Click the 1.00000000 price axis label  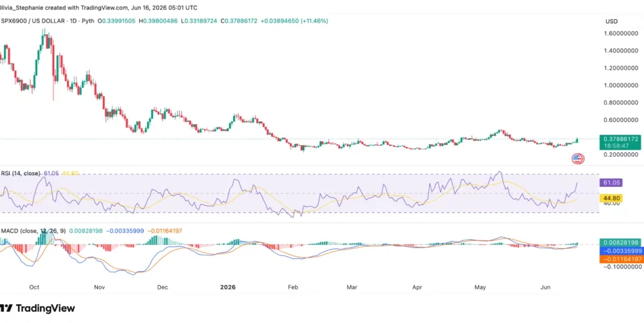tap(621, 85)
